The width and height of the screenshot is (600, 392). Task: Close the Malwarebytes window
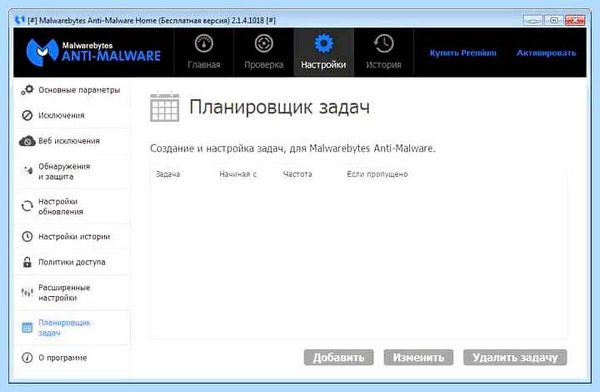click(575, 20)
